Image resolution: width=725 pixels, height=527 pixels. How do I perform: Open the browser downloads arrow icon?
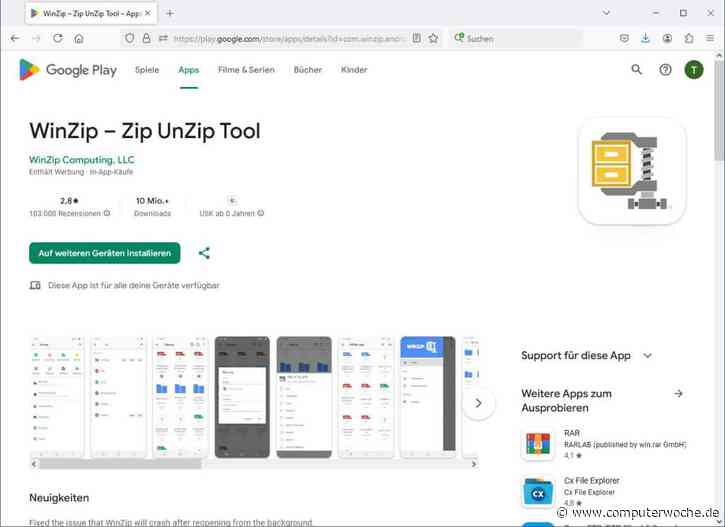click(645, 38)
